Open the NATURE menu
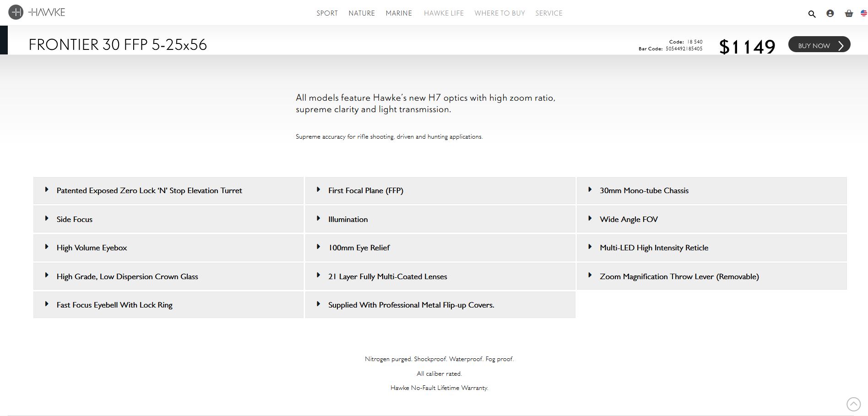The width and height of the screenshot is (868, 416). (x=362, y=13)
